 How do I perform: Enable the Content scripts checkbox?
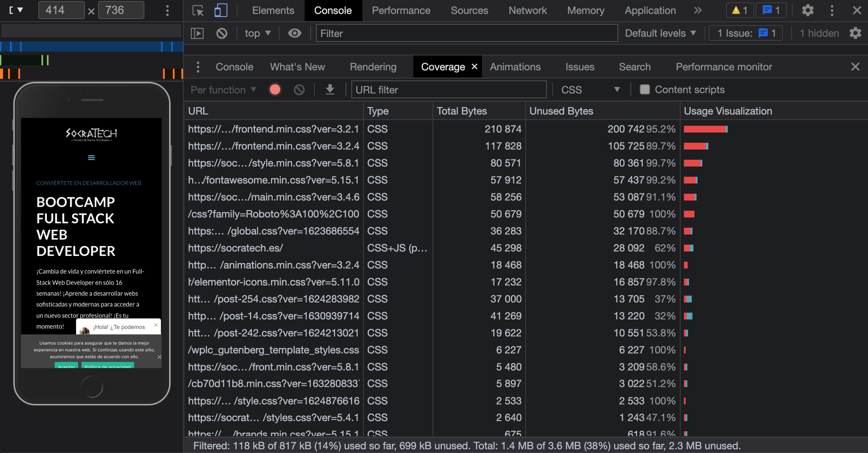pyautogui.click(x=645, y=90)
